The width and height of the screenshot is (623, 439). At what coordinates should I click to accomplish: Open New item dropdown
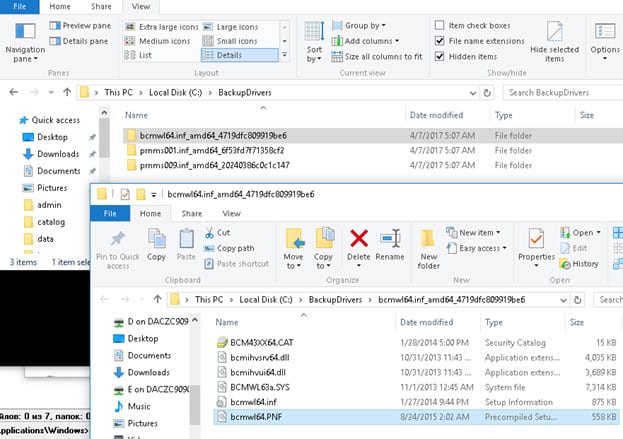coord(474,233)
